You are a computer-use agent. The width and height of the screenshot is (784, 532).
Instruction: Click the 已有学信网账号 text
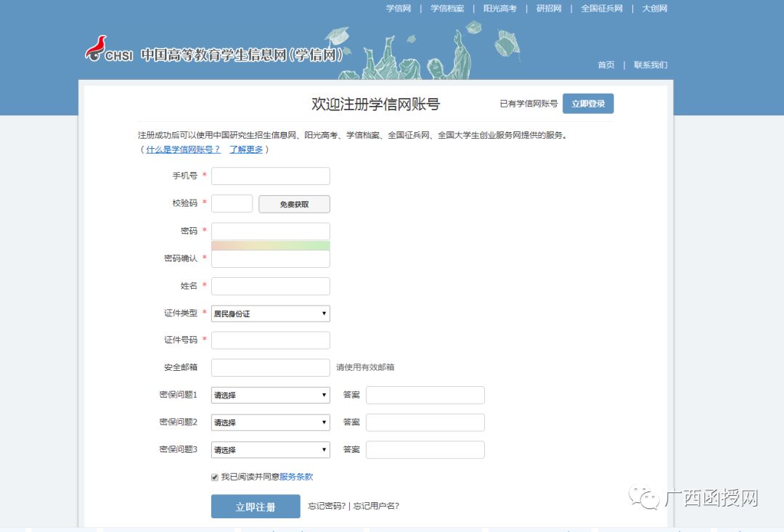point(528,104)
